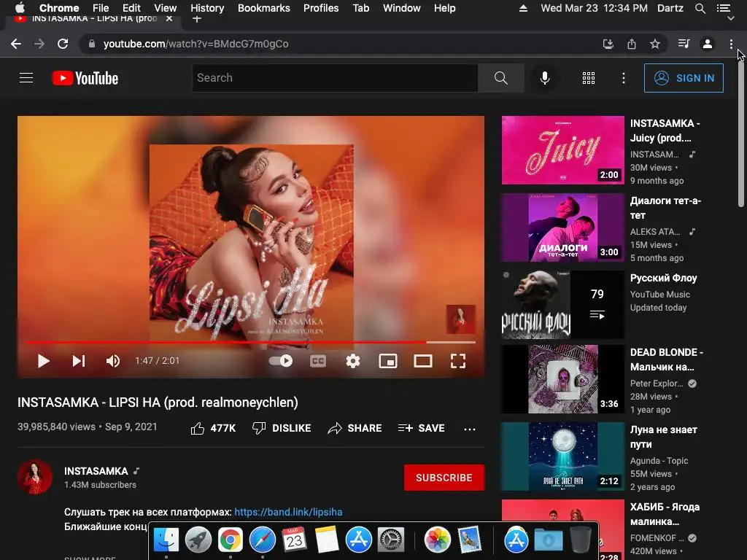Open INSTASAMKA channel avatar
747x560 pixels.
click(35, 477)
